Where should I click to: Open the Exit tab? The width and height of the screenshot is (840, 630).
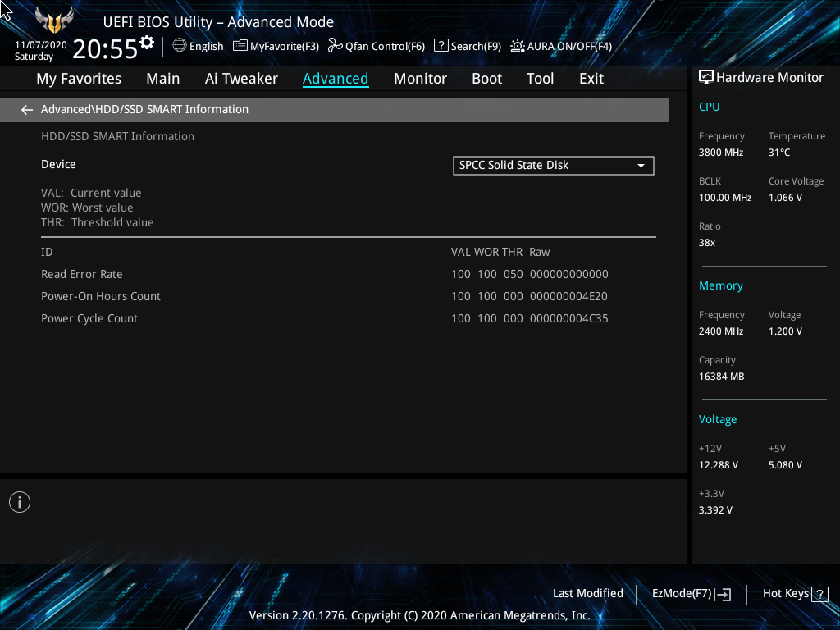coord(591,79)
